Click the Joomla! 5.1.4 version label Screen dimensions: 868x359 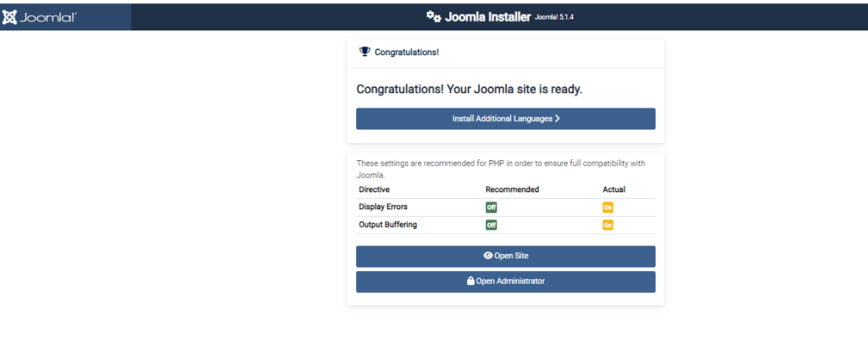click(x=554, y=17)
